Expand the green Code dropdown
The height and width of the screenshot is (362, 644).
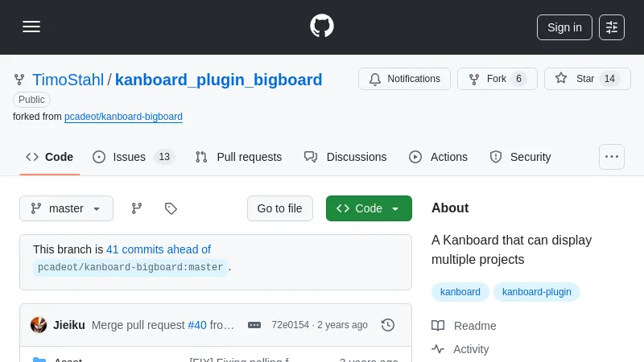click(x=369, y=208)
